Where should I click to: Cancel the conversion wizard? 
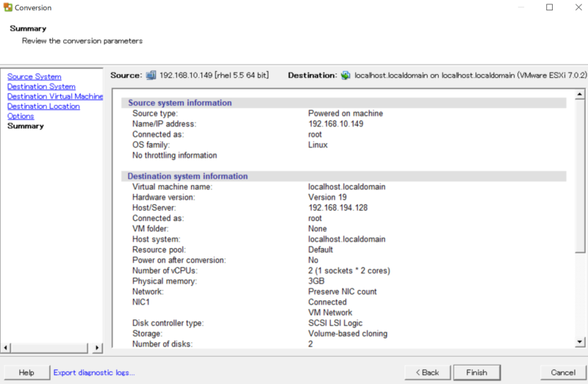[563, 372]
